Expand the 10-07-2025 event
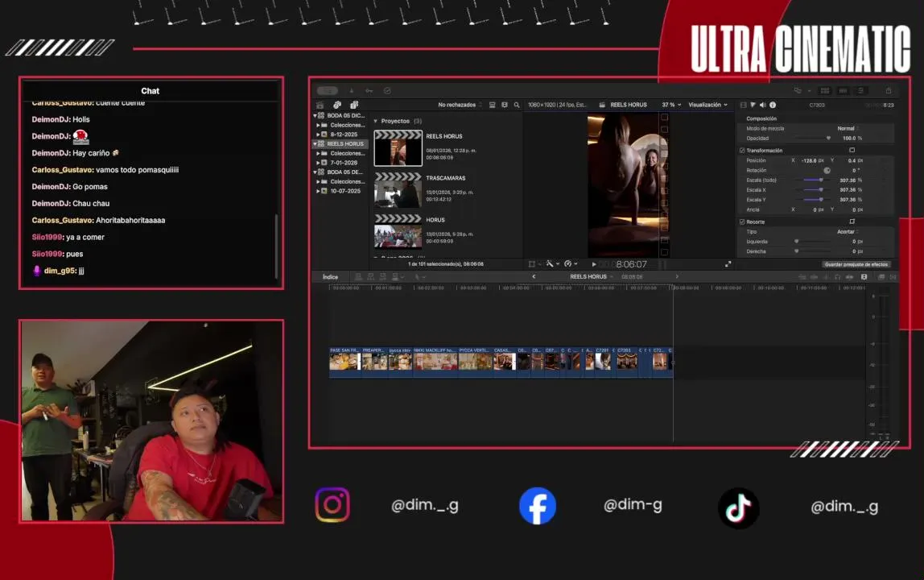Viewport: 924px width, 580px height. click(318, 191)
